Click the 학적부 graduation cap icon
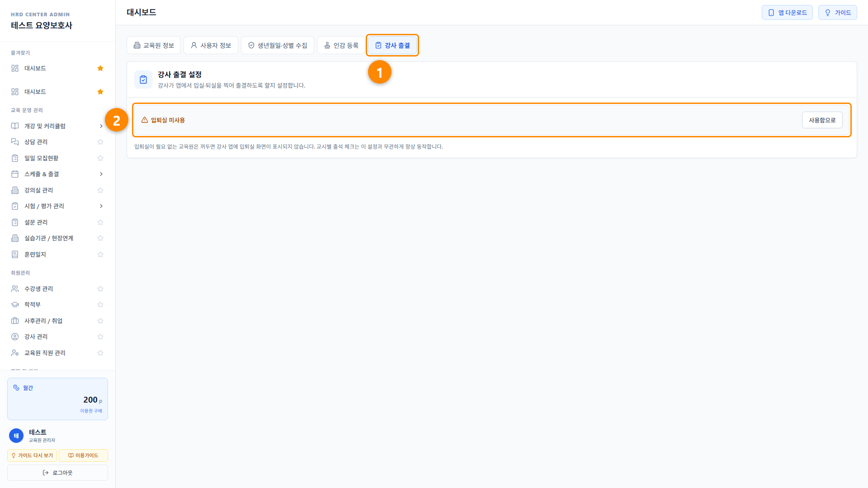 pos(15,305)
